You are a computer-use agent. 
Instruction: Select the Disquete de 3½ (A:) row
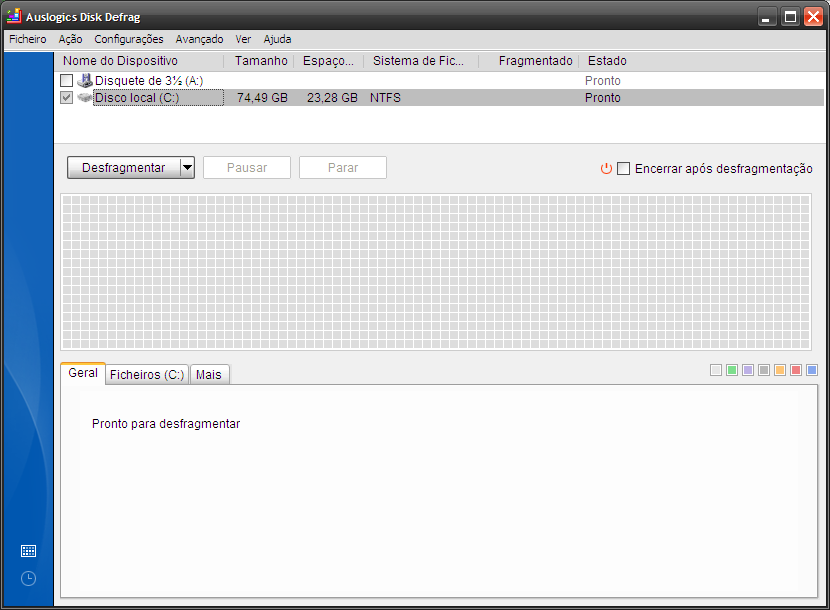click(x=439, y=80)
